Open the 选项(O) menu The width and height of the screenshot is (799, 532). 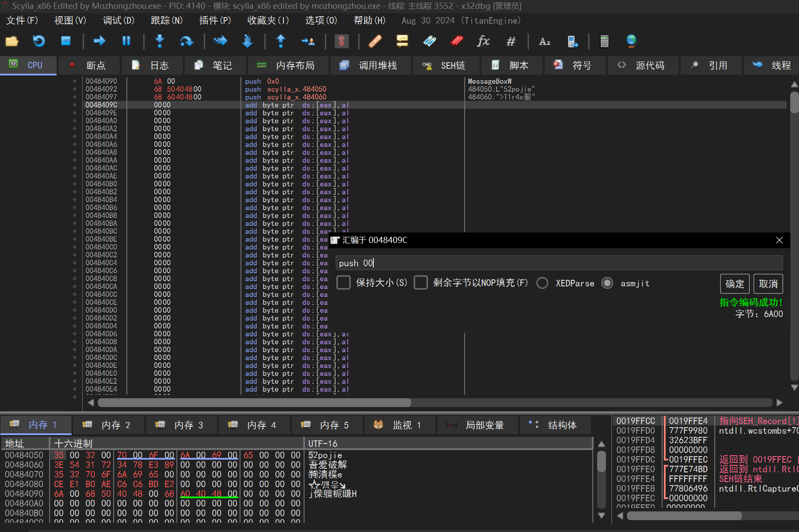click(x=321, y=21)
